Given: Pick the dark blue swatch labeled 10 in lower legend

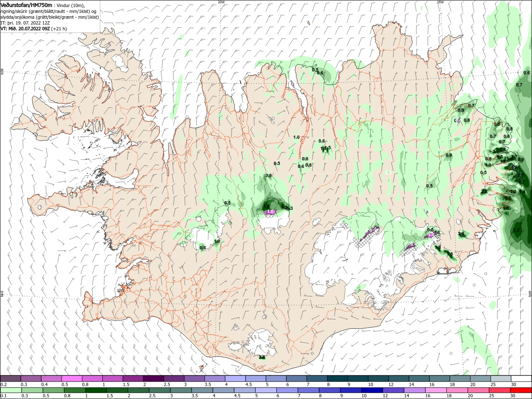Looking at the screenshot, I should point(371,390).
